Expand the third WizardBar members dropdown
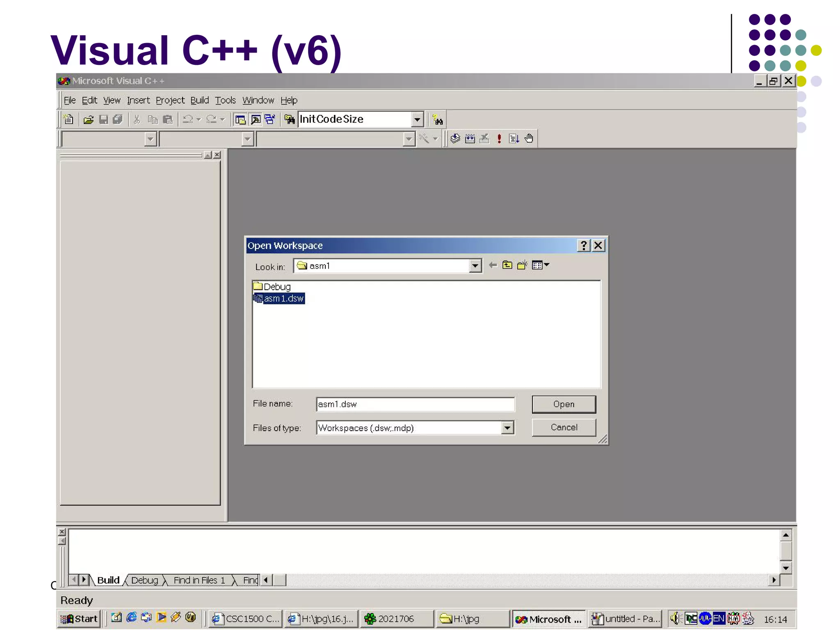Viewport: 840px width, 630px height. pyautogui.click(x=409, y=139)
